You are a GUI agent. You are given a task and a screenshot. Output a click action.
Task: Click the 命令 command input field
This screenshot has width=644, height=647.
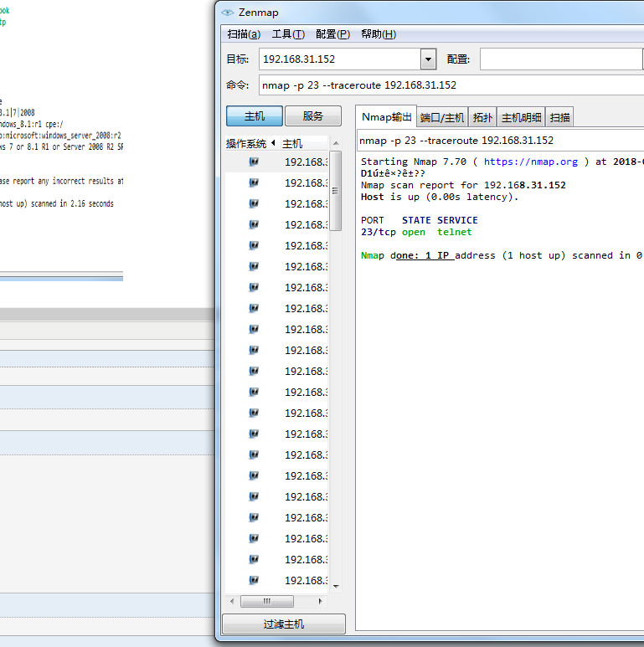point(451,85)
